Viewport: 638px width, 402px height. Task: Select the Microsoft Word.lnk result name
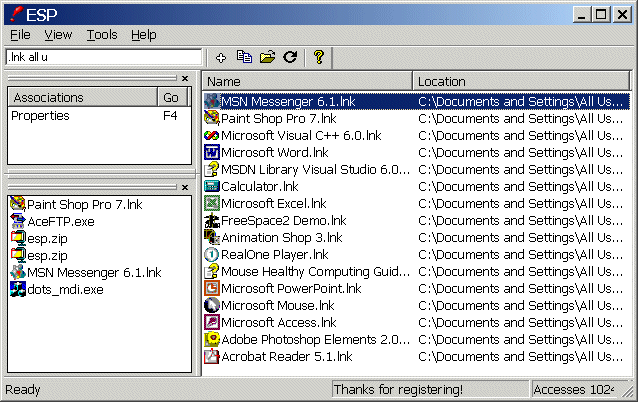tap(275, 153)
